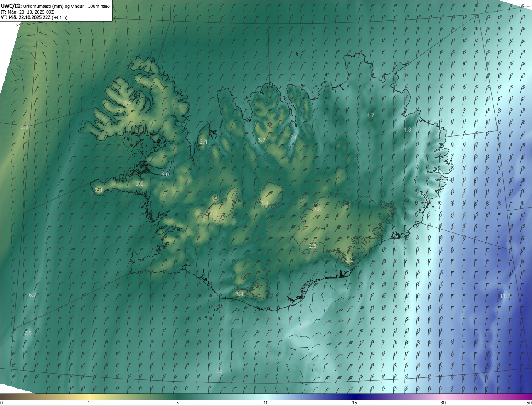This screenshot has width=532, height=406.
Task: Click the 1 tick label on the color scale
Action: tap(89, 403)
